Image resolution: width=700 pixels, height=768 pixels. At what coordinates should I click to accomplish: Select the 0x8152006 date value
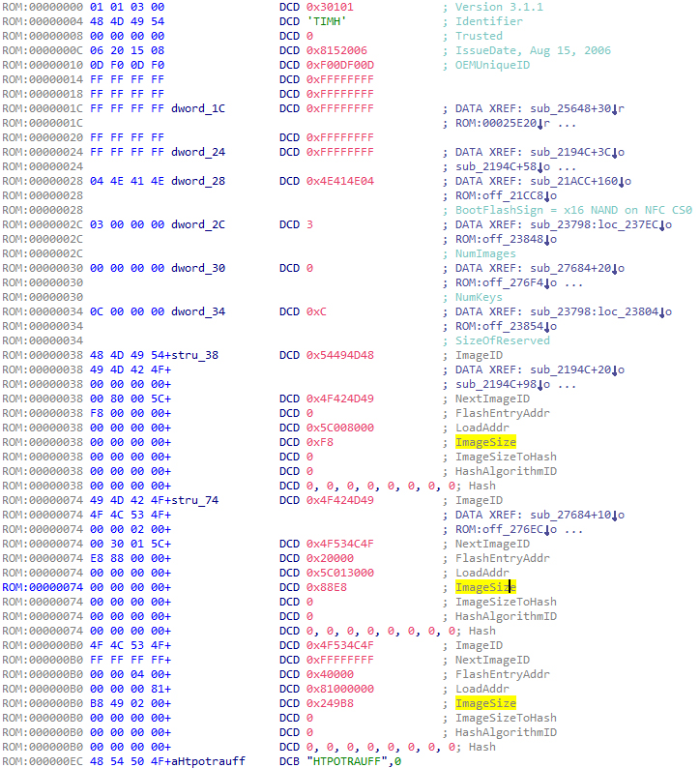[x=336, y=50]
